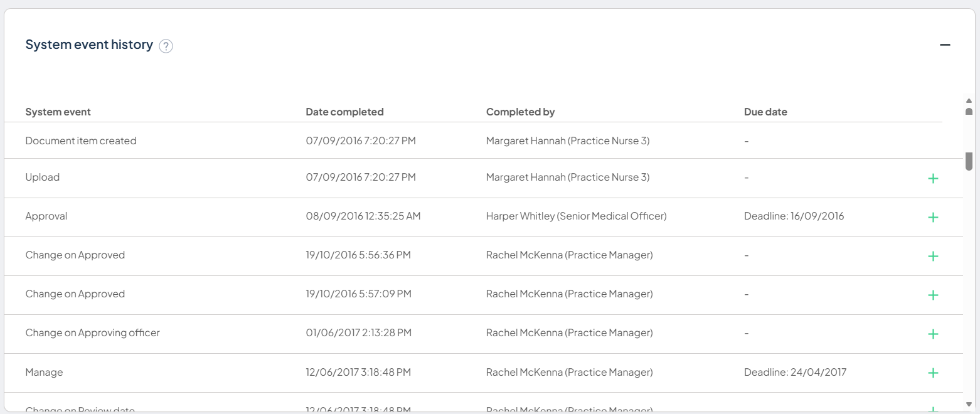
Task: Click the scrollbar down arrow
Action: pyautogui.click(x=969, y=405)
